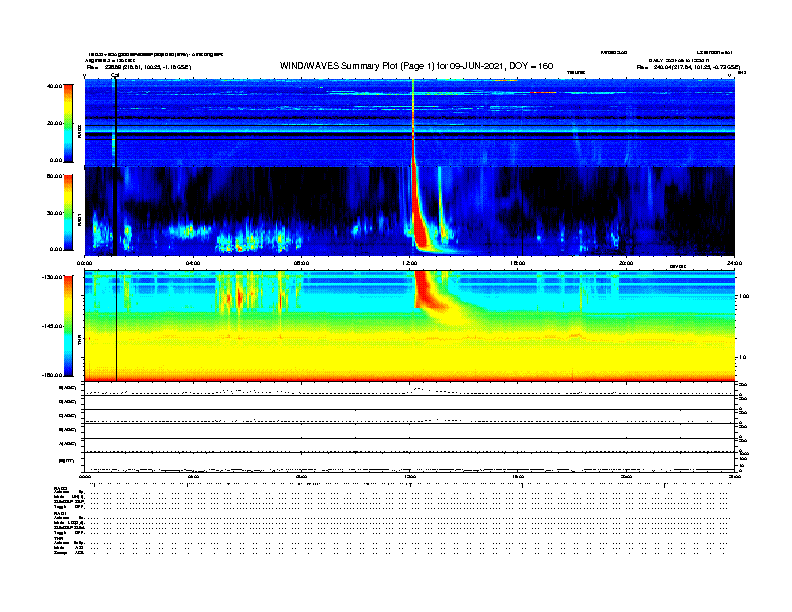Click the TNR intensity color bar

(68, 326)
